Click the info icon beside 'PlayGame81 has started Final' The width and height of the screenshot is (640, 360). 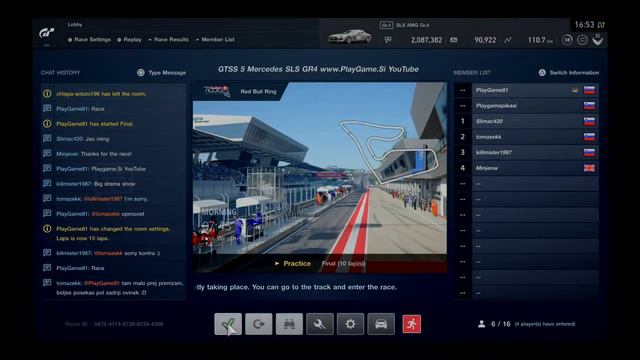pos(47,124)
